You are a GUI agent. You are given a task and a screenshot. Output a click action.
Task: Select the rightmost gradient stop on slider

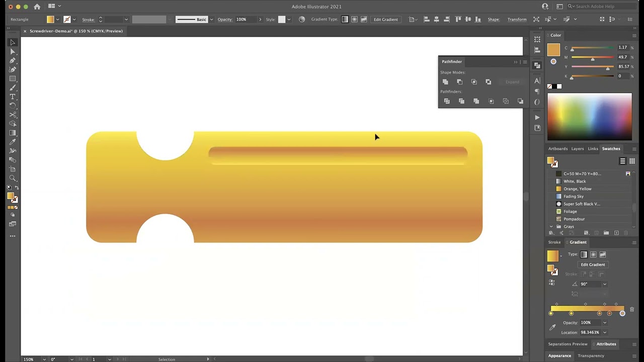[x=622, y=313]
